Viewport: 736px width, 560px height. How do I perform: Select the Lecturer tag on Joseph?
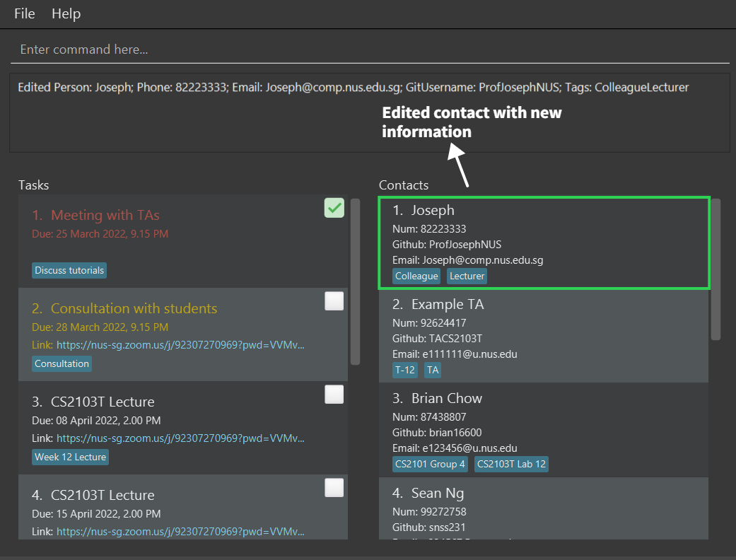point(467,276)
